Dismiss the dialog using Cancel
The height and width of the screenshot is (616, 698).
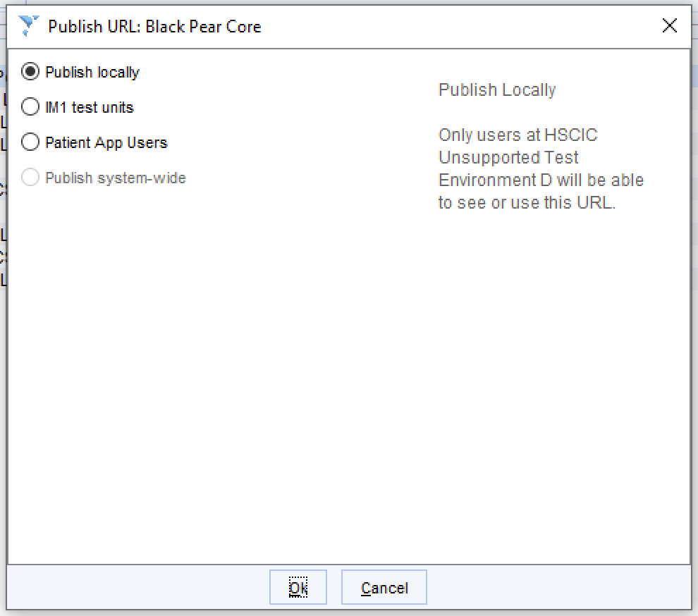click(x=384, y=587)
